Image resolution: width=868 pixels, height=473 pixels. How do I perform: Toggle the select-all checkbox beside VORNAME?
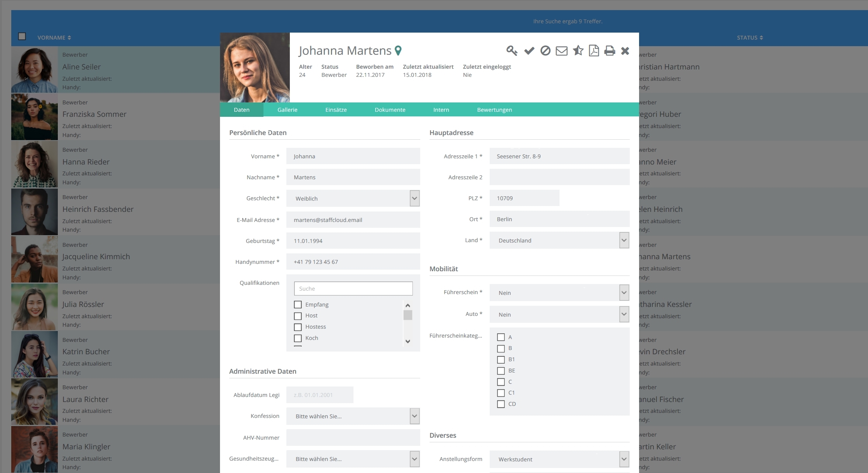(x=22, y=36)
